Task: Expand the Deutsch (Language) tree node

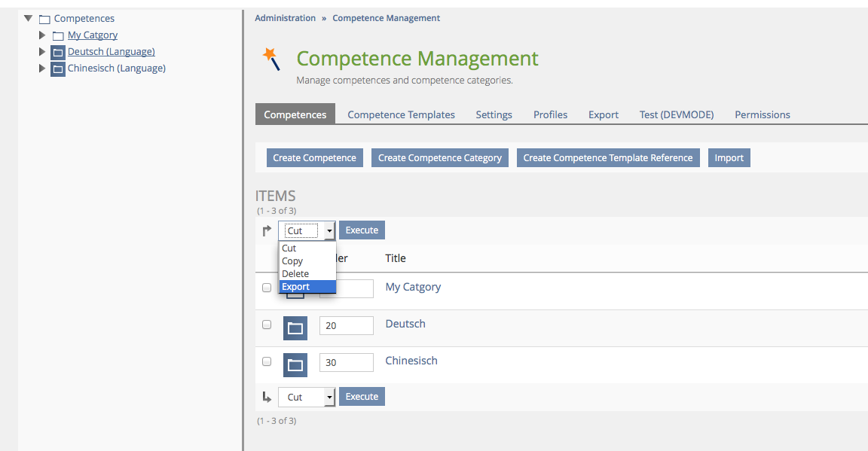Action: pyautogui.click(x=42, y=52)
